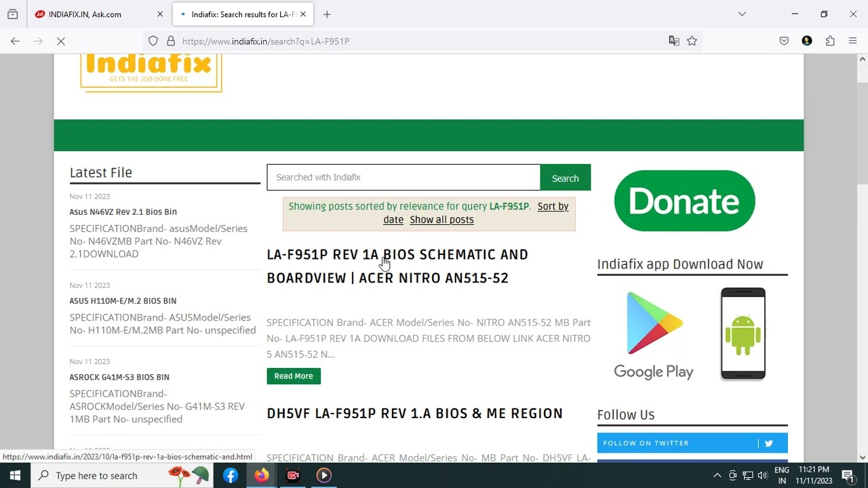Show hidden system tray icons
The image size is (868, 488).
[x=717, y=476]
